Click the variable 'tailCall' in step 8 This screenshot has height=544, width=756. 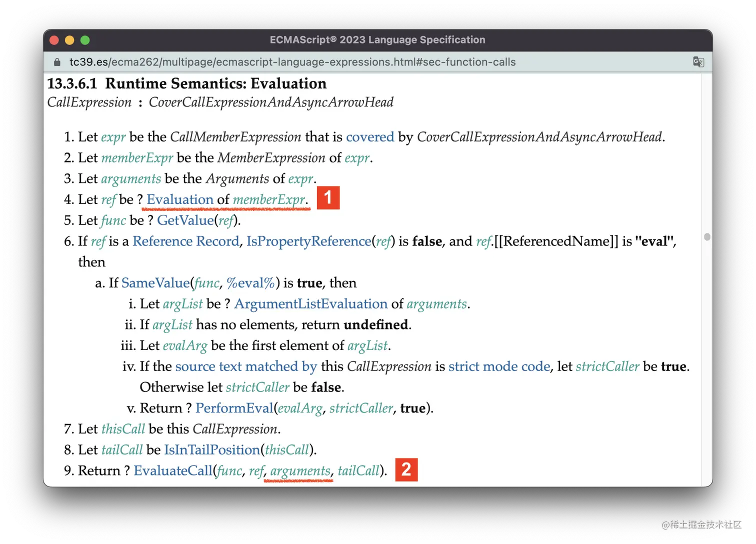pyautogui.click(x=122, y=450)
